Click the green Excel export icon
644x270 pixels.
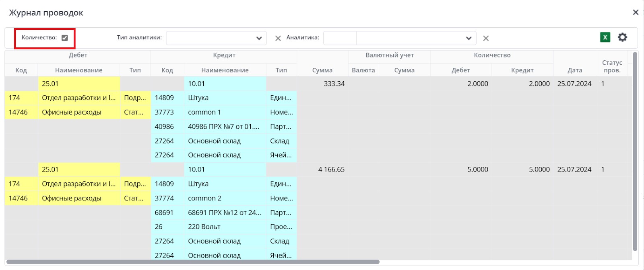coord(605,37)
